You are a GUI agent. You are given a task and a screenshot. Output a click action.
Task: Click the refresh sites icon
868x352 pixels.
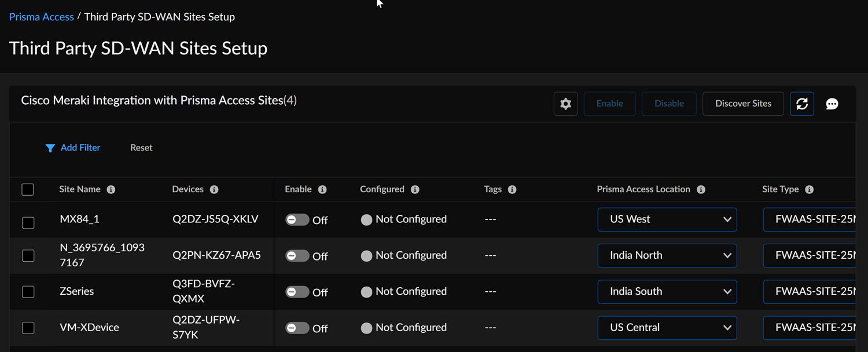801,104
